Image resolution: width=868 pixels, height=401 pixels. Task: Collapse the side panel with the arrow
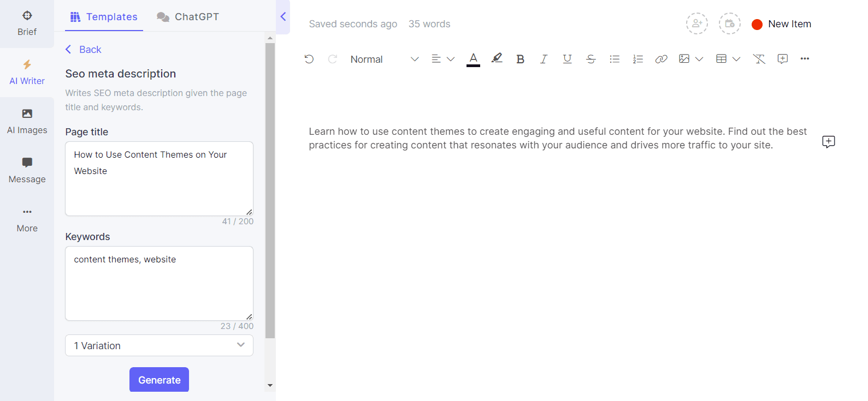coord(283,17)
